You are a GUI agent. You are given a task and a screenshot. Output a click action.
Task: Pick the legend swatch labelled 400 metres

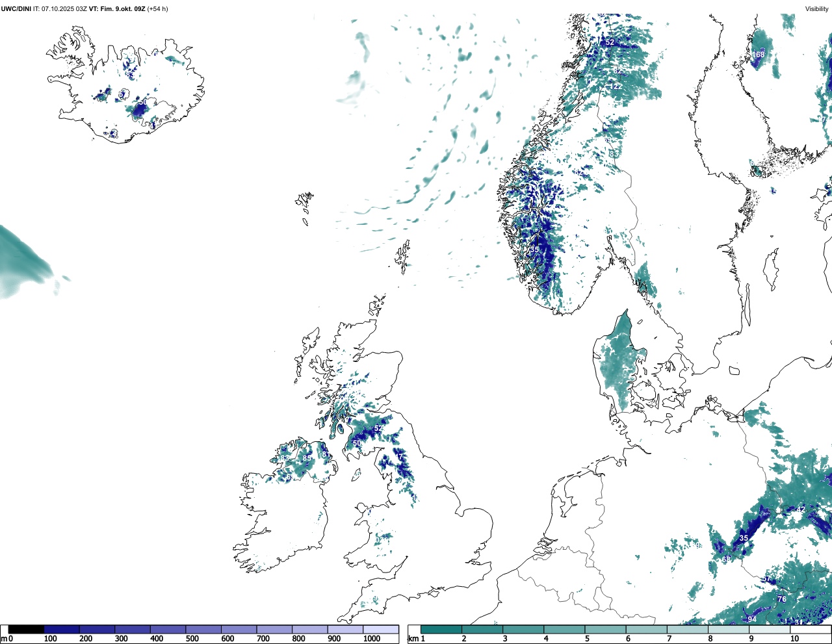point(168,629)
